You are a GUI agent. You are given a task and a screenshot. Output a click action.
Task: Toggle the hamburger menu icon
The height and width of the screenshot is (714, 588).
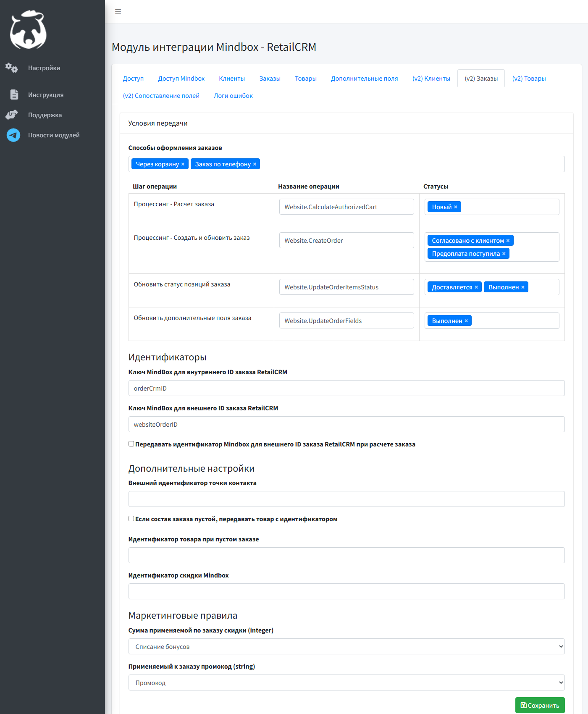coord(118,12)
